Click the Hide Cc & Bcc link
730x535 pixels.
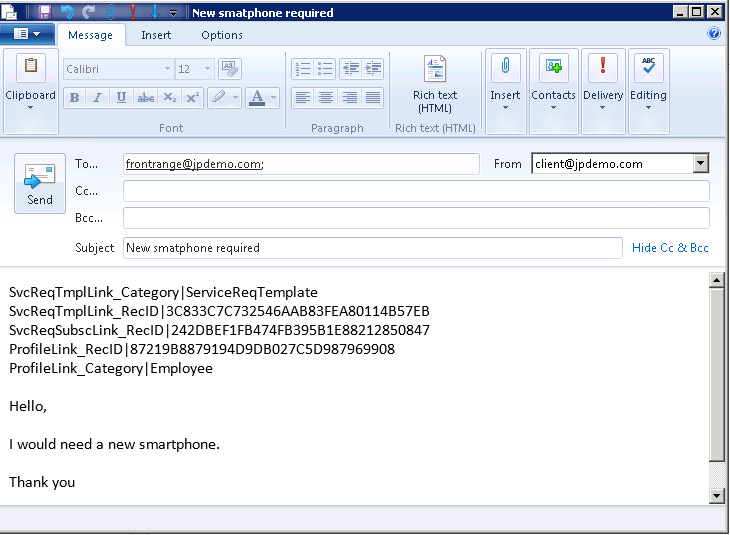[670, 248]
